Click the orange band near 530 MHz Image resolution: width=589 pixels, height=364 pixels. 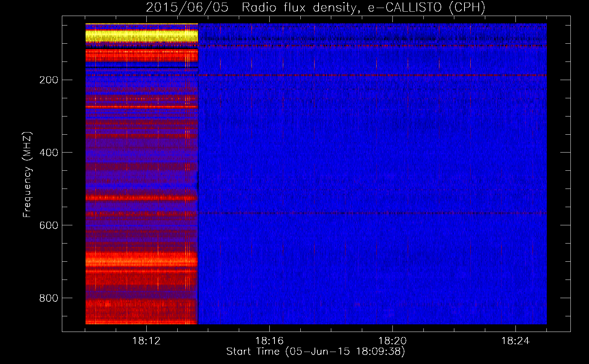point(142,198)
